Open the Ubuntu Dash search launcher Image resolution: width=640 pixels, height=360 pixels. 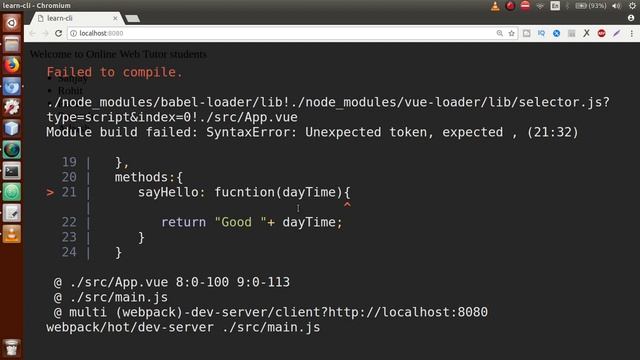[x=12, y=23]
